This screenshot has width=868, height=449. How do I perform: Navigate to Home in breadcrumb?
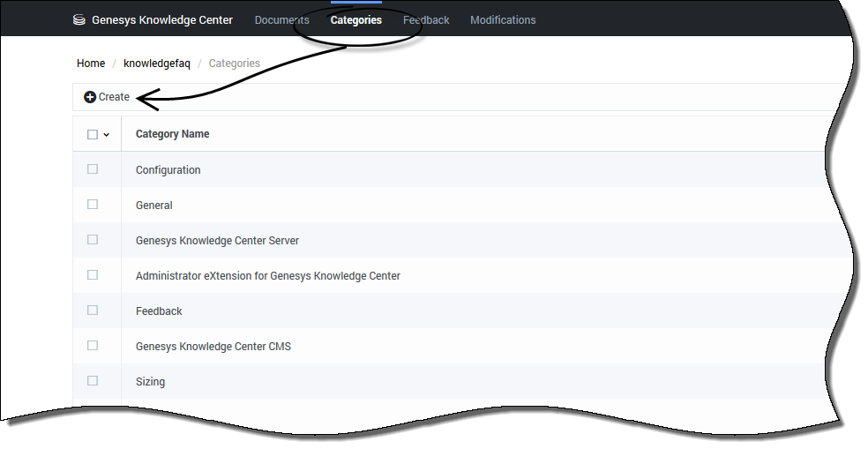point(91,64)
